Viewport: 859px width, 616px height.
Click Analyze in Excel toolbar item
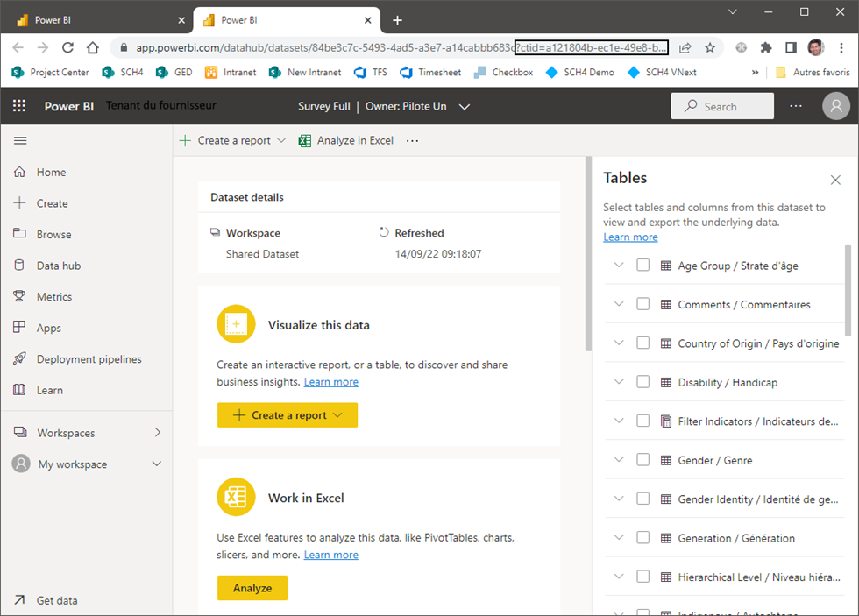point(346,141)
